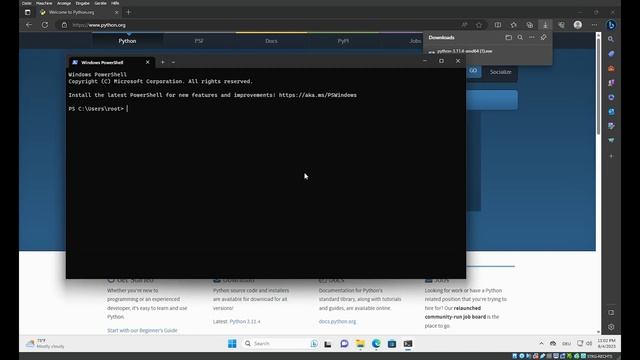This screenshot has width=640, height=360.
Task: Open the https://aka.ms/PSWindows link in PowerShell
Action: tap(318, 95)
